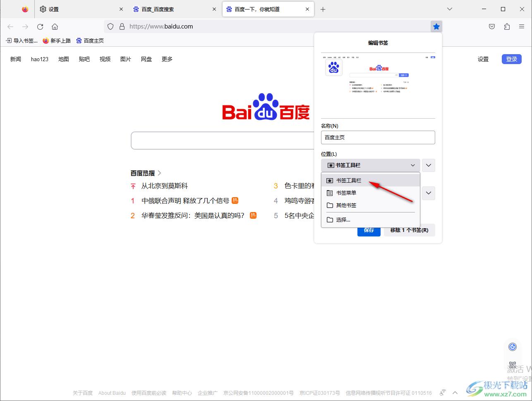Click the blue bookmark star icon
The height and width of the screenshot is (401, 532).
coord(436,26)
